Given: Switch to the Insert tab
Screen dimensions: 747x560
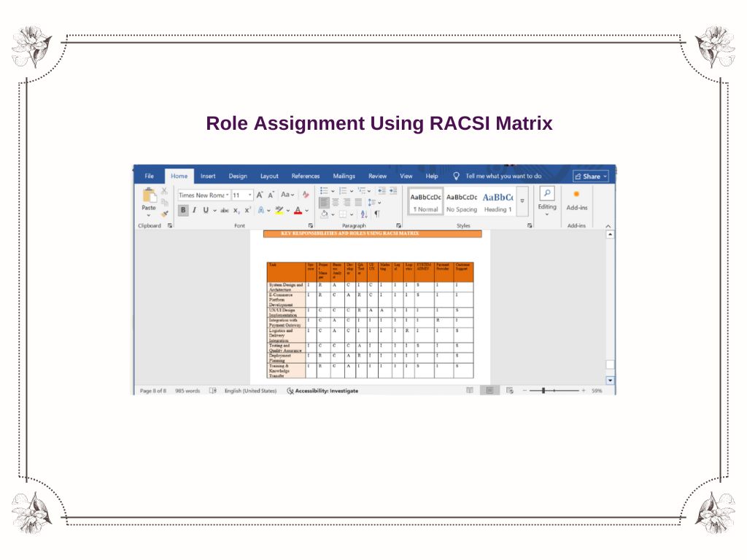Looking at the screenshot, I should pos(208,176).
